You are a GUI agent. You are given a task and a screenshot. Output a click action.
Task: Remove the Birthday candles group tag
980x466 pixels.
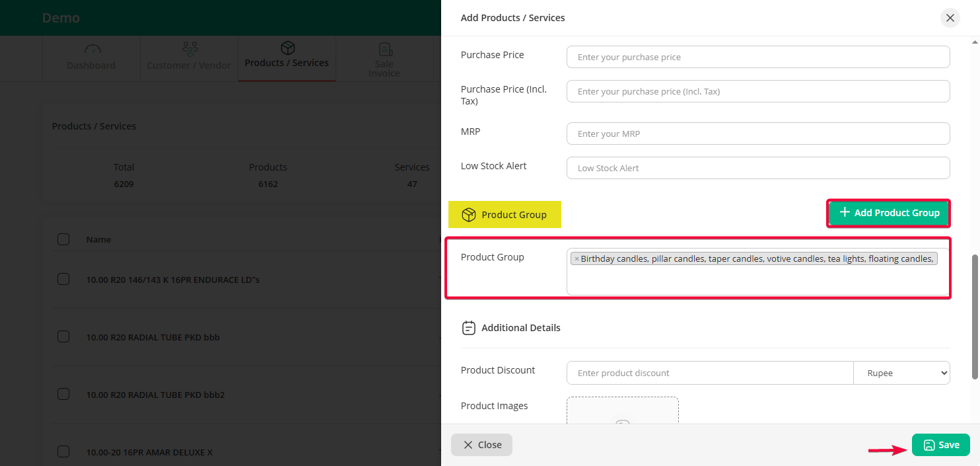(577, 259)
